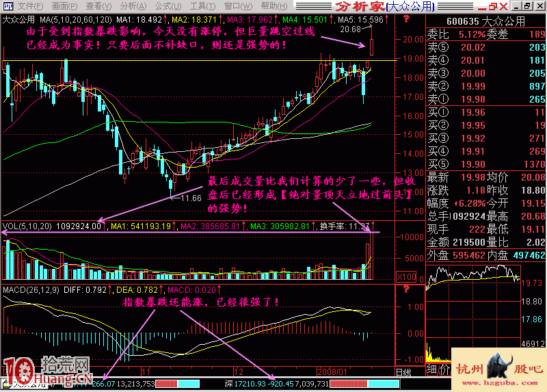Click the red-cyan ratio bar beside 13,213,753
Image resolution: width=547 pixels, height=392 pixels.
tap(177, 384)
